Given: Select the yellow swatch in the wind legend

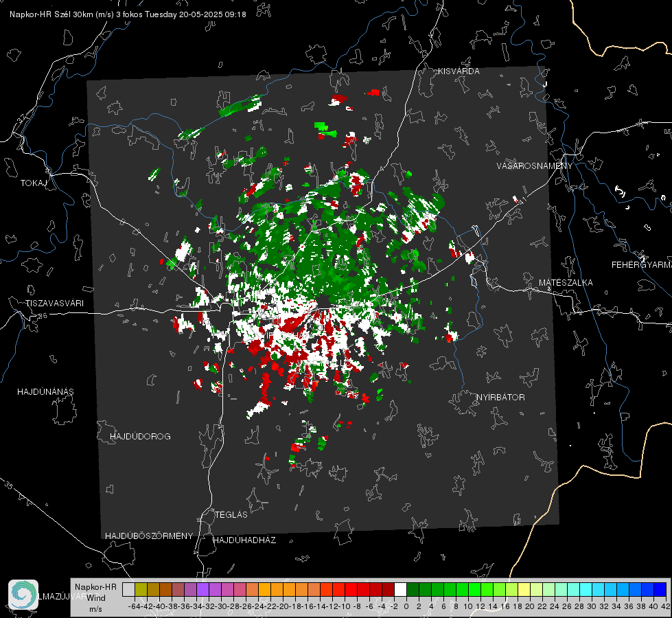Looking at the screenshot, I should pyautogui.click(x=524, y=590).
